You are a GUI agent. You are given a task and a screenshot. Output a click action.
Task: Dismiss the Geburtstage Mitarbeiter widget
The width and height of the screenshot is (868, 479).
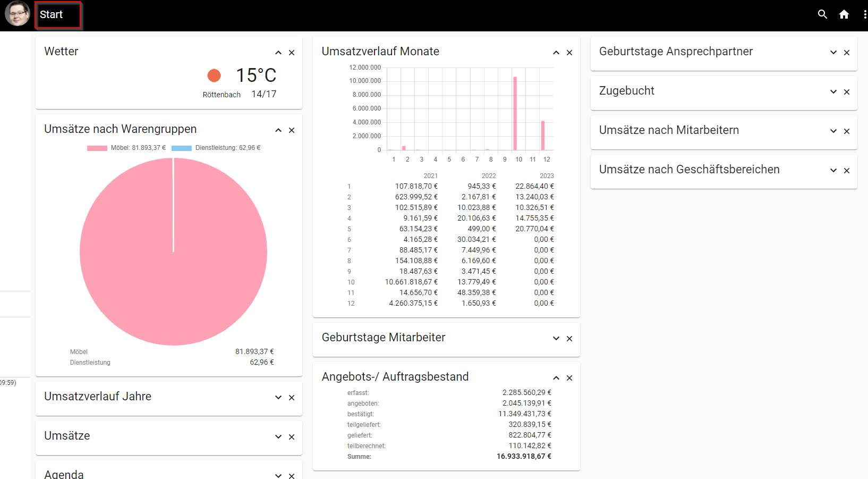[569, 339]
